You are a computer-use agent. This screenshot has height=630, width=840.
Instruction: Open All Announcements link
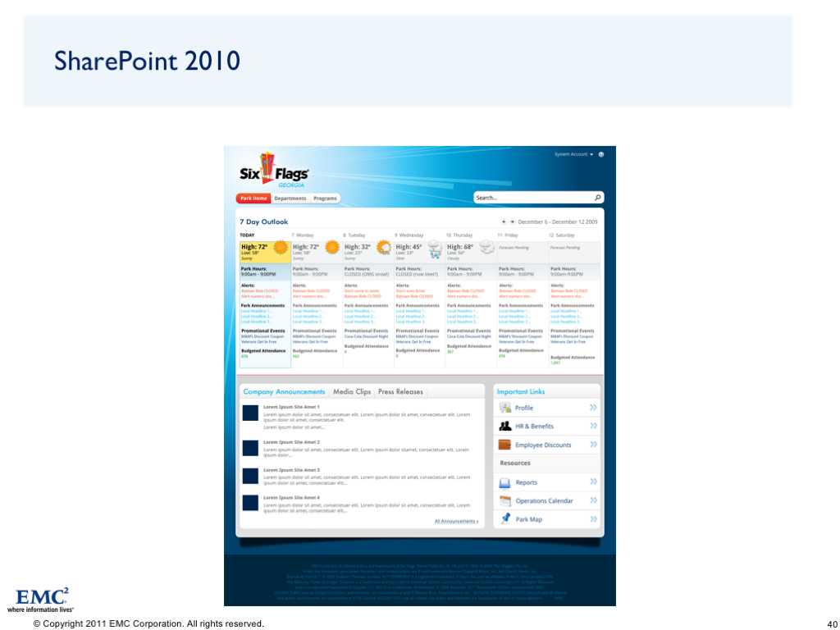456,521
